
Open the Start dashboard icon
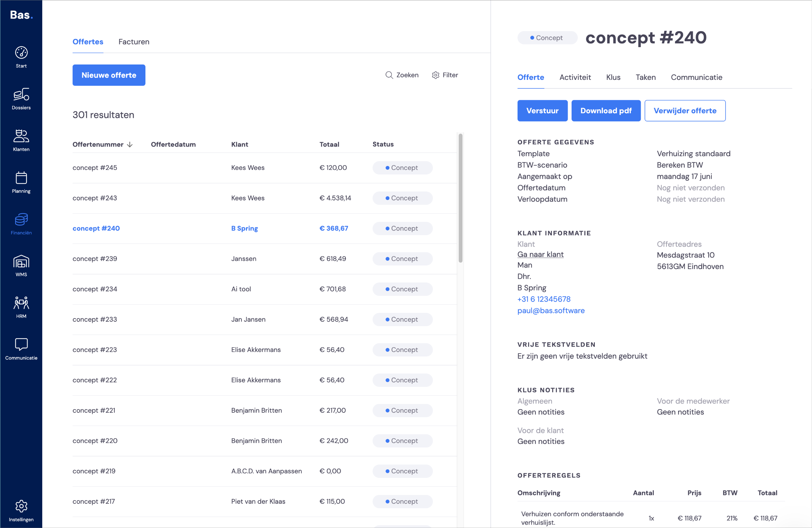click(21, 53)
